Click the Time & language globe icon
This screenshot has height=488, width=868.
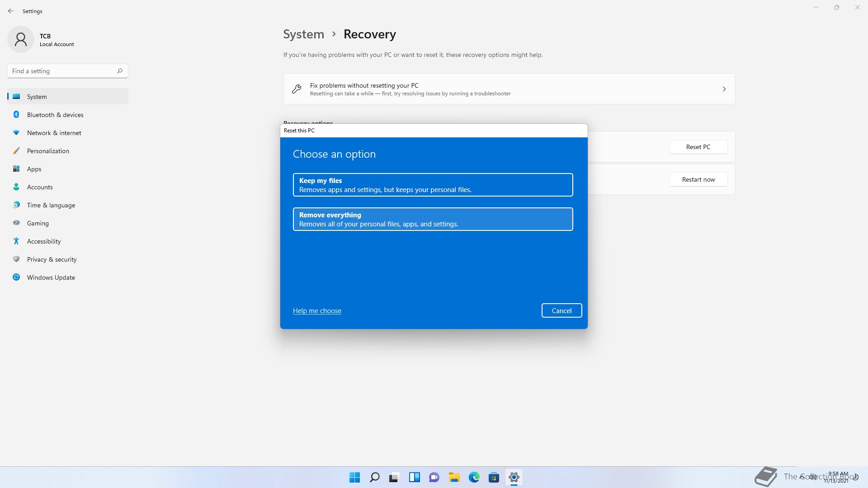click(x=16, y=205)
